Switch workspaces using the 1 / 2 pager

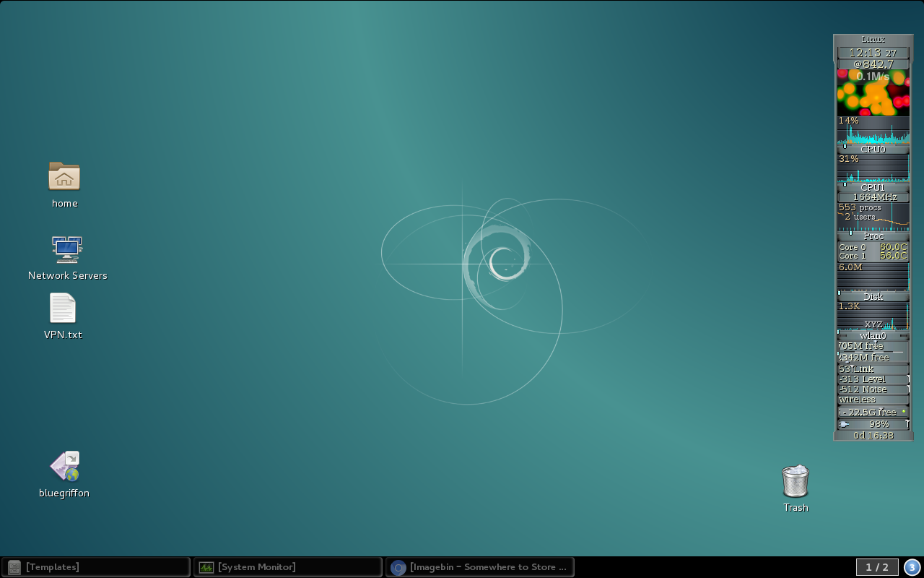point(877,567)
